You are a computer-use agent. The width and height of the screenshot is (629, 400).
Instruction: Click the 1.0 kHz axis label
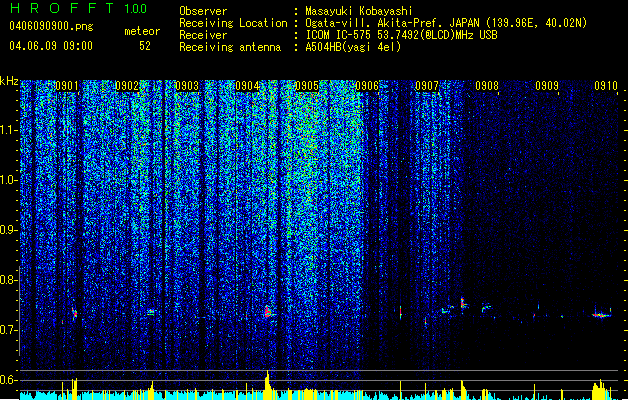(8, 181)
